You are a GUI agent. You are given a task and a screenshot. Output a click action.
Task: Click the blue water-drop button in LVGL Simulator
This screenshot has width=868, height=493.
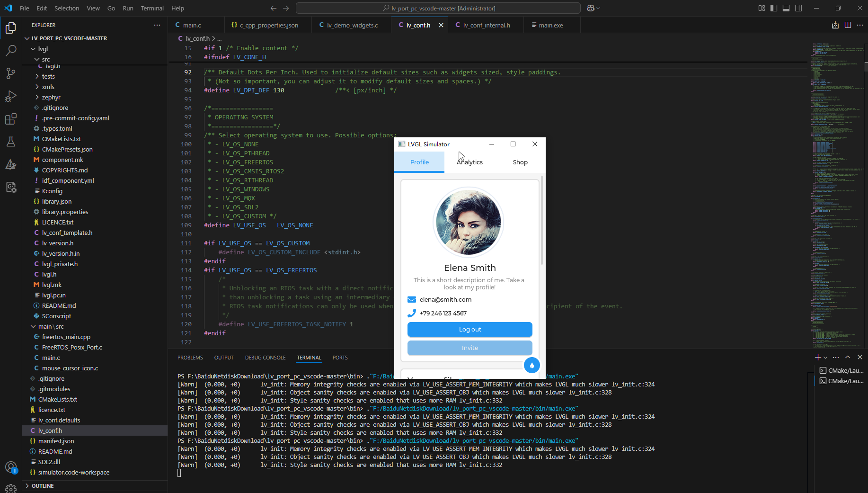click(531, 365)
